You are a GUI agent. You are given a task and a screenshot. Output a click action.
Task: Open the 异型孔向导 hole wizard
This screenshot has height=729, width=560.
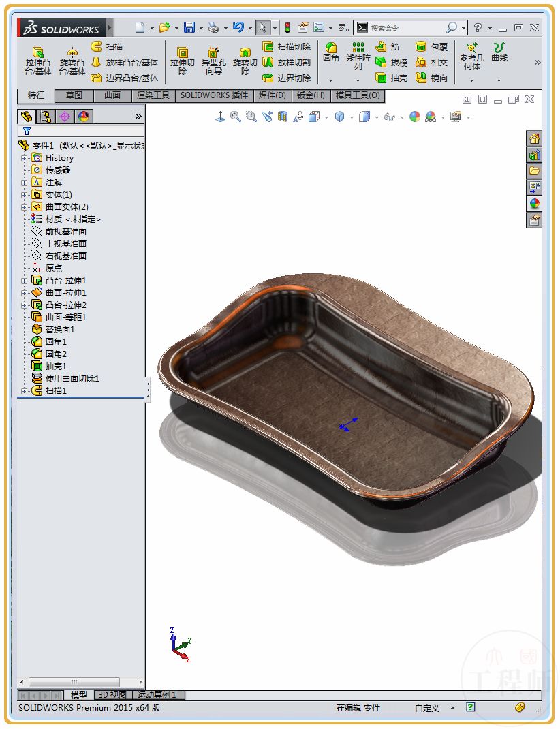(213, 61)
